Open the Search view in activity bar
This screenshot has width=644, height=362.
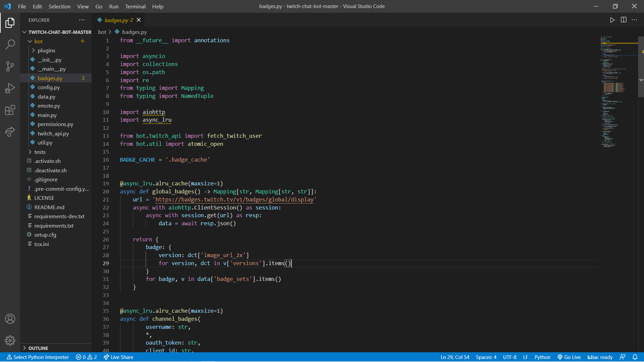coord(10,44)
